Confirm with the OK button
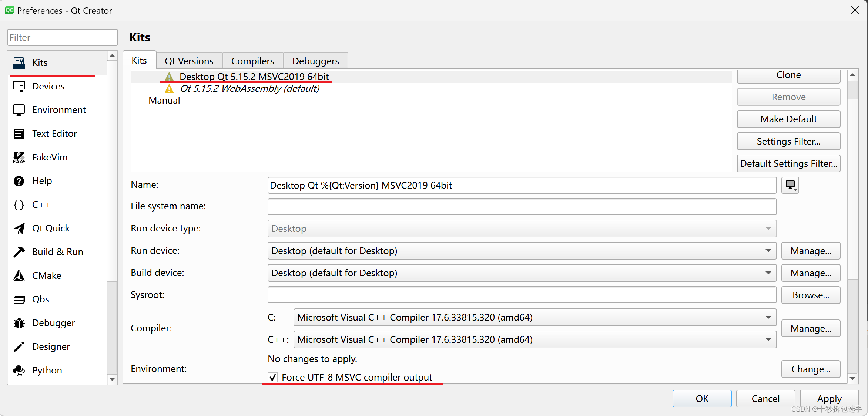 [x=702, y=399]
